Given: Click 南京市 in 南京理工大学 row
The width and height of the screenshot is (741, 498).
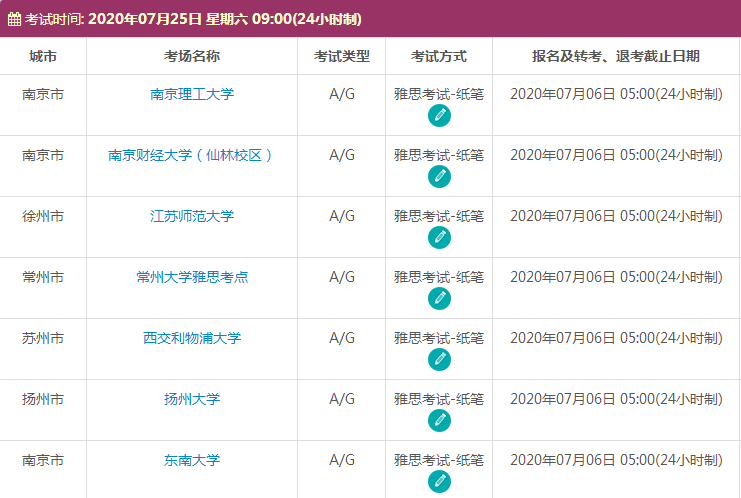Looking at the screenshot, I should (x=43, y=94).
